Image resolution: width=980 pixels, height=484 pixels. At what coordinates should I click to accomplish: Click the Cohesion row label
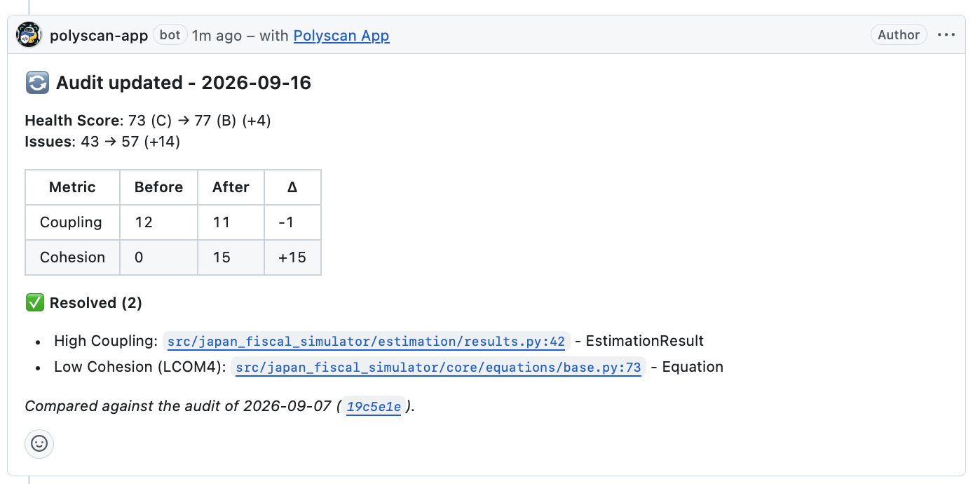(72, 257)
